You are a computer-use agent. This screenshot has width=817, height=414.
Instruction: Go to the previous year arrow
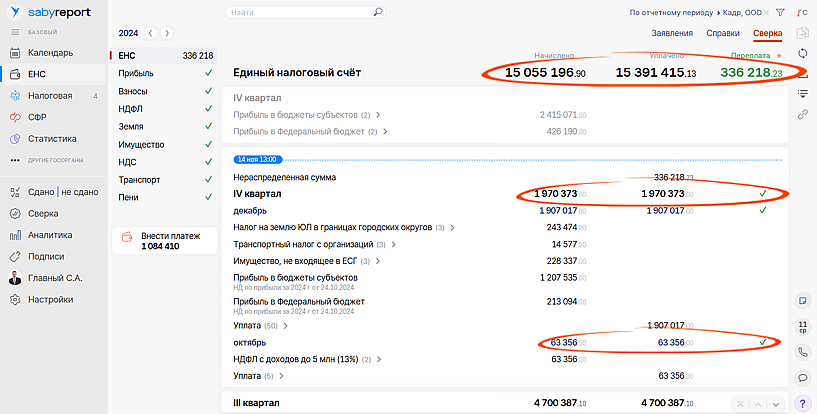[151, 33]
